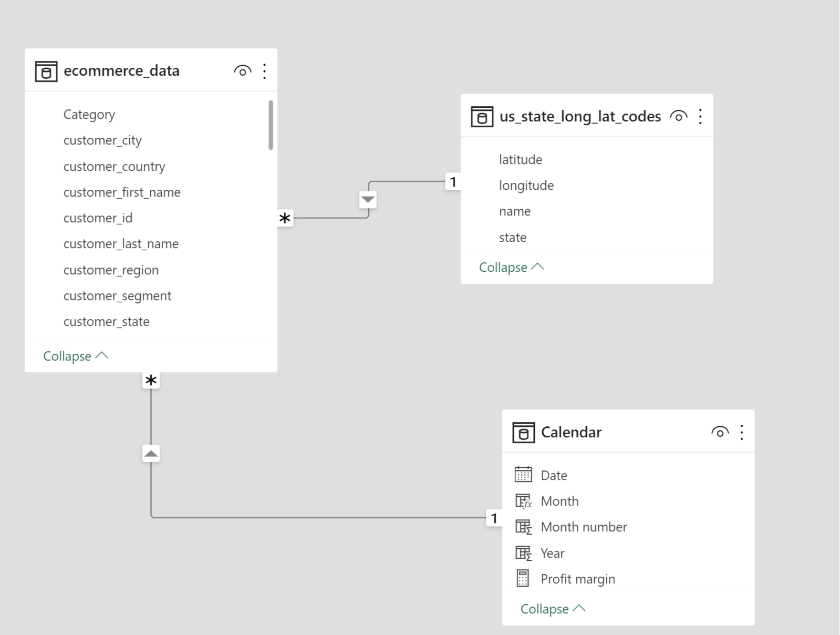Click the Month number sigma icon
Image resolution: width=840 pixels, height=635 pixels.
[x=523, y=527]
